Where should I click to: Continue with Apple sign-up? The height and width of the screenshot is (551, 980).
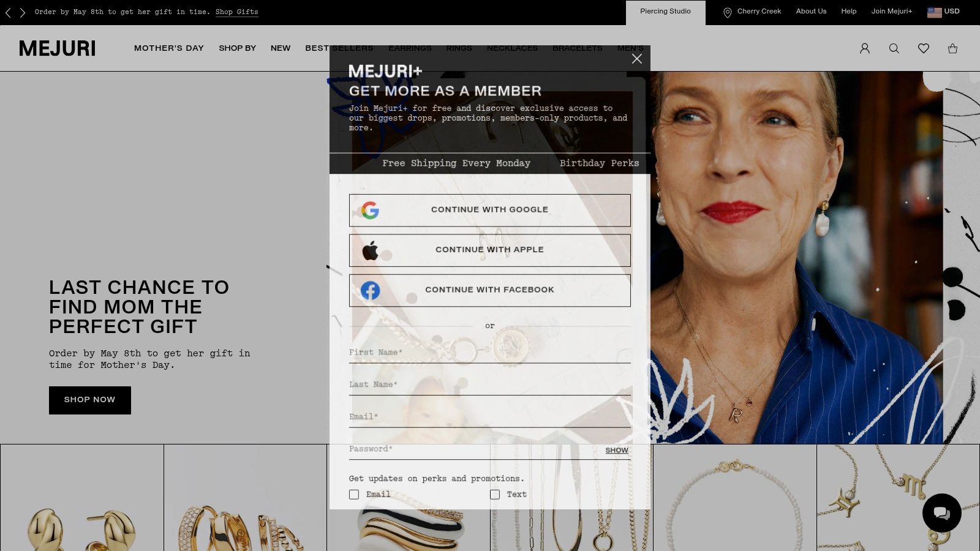click(490, 250)
